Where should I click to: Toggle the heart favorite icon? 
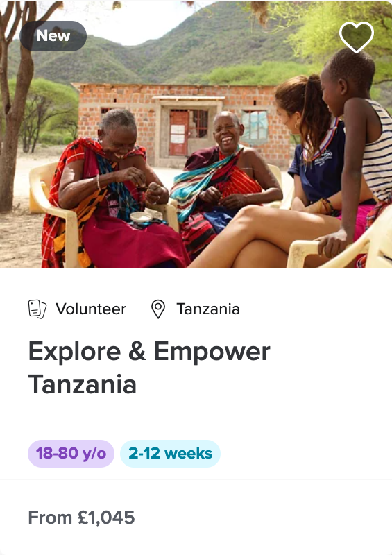[x=356, y=37]
